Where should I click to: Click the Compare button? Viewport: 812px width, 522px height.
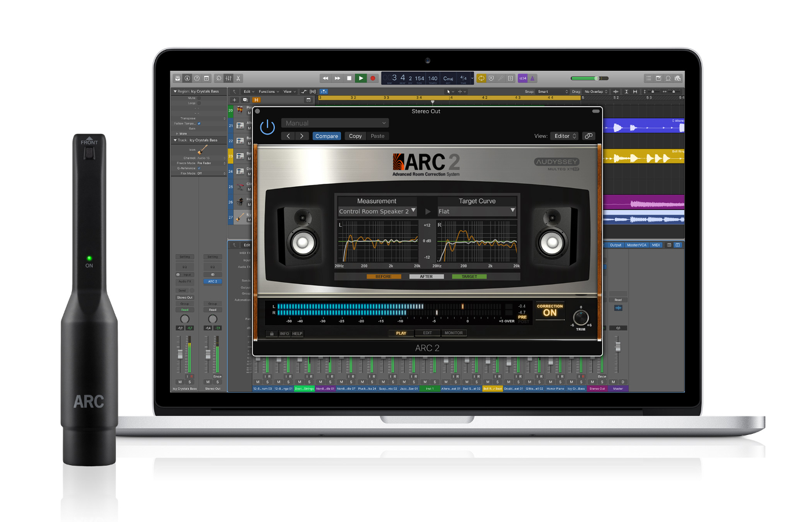(x=327, y=136)
